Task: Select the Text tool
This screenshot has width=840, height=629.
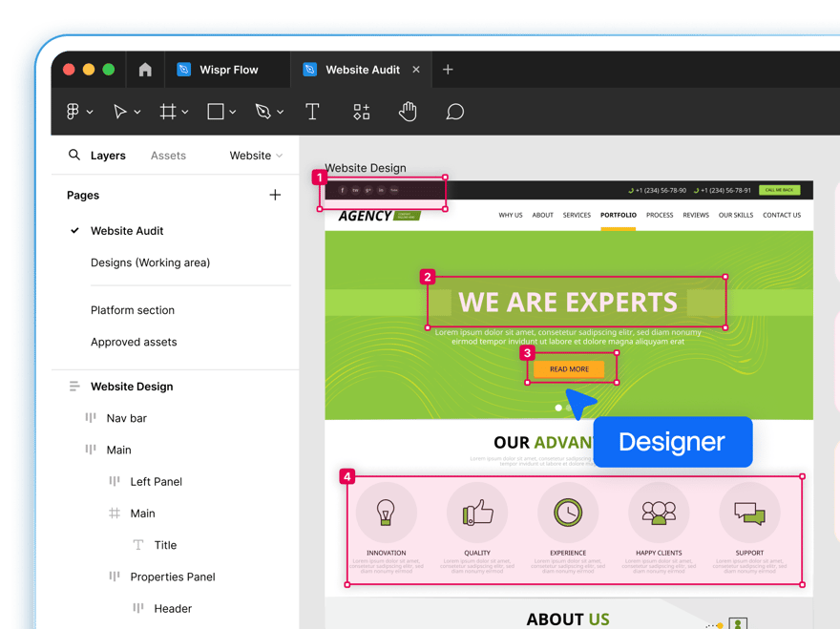Action: click(x=312, y=112)
